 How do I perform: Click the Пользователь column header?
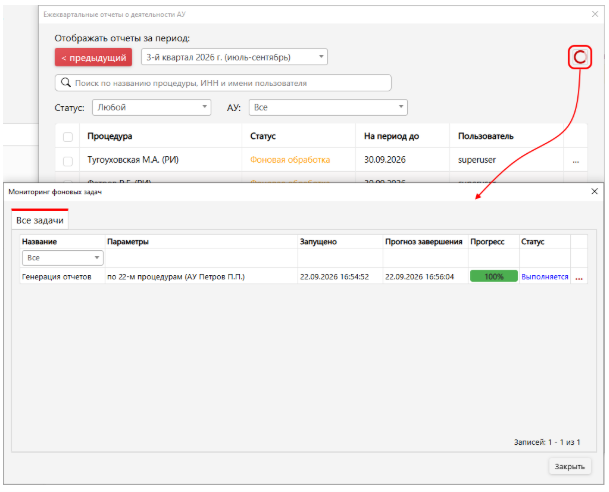tap(485, 136)
